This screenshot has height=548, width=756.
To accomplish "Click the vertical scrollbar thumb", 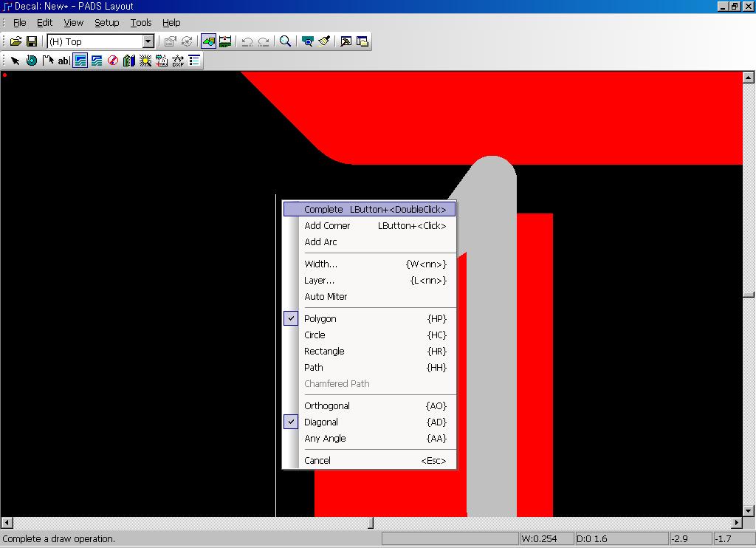I will pyautogui.click(x=749, y=295).
